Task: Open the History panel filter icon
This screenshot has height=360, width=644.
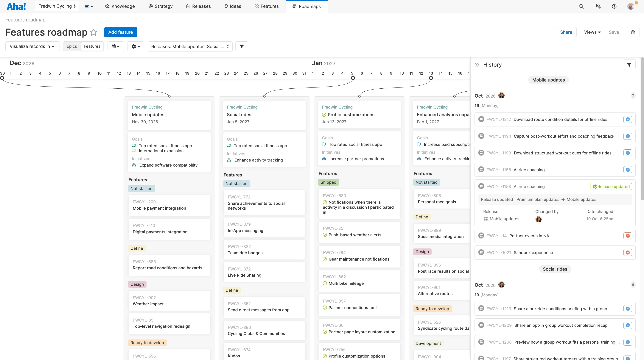Action: pos(629,65)
